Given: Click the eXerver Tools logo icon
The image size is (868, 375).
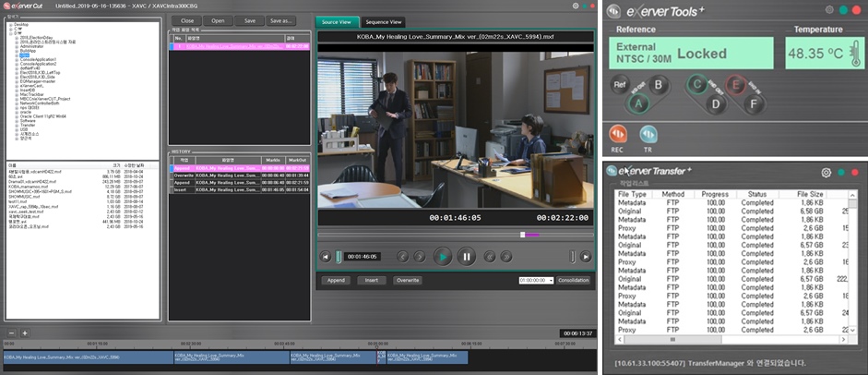Looking at the screenshot, I should [x=613, y=11].
